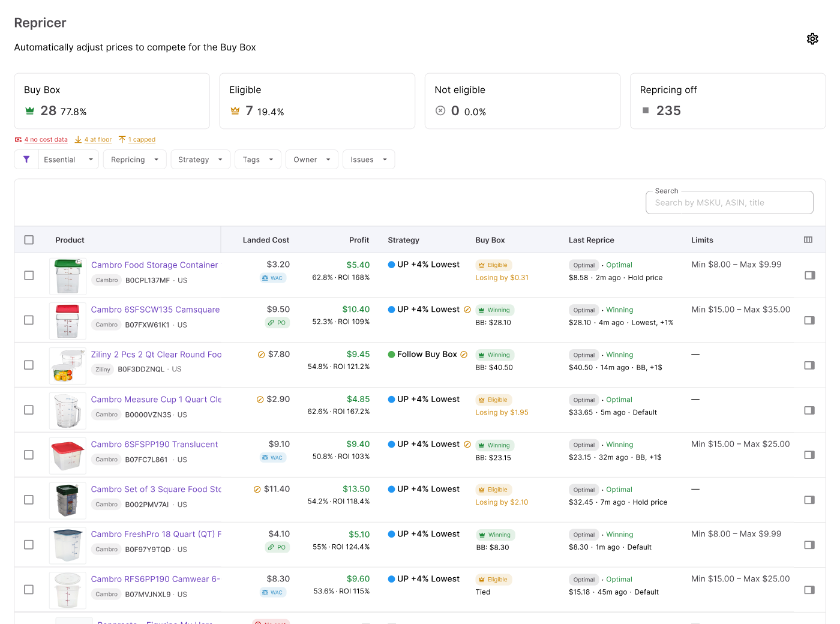Open Cambro Food Storage Container product link
The width and height of the screenshot is (840, 624).
(x=155, y=265)
